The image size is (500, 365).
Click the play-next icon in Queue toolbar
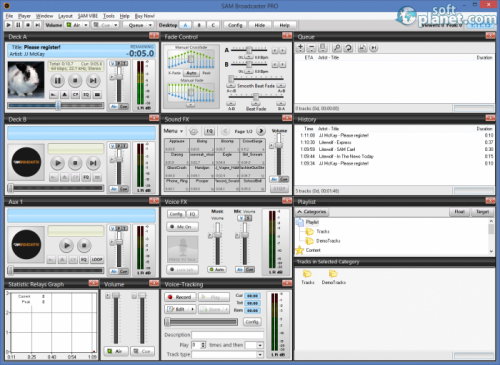(374, 48)
